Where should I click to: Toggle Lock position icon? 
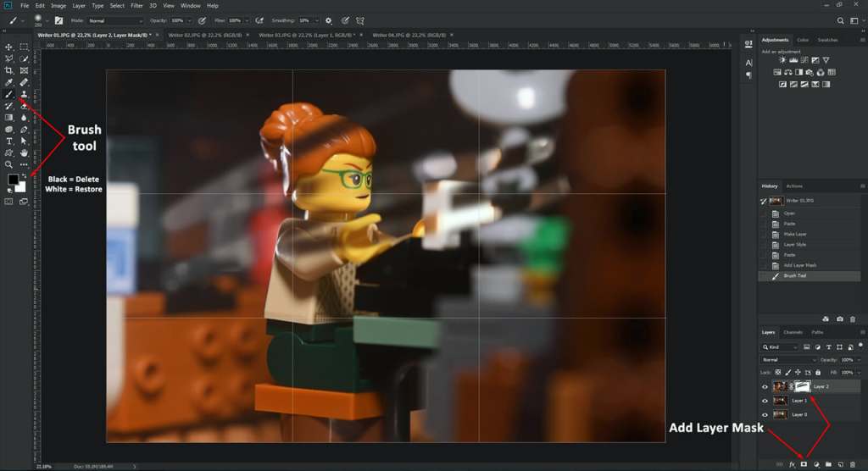[x=798, y=373]
